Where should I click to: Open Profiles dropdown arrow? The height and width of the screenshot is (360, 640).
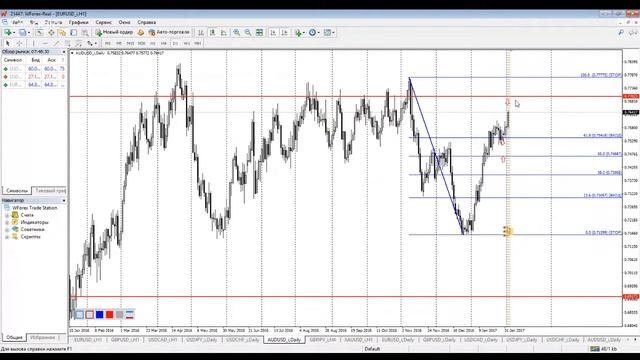click(29, 32)
